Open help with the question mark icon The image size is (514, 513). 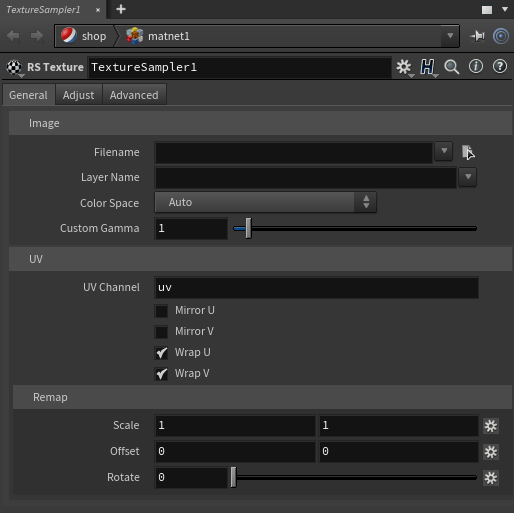[500, 67]
